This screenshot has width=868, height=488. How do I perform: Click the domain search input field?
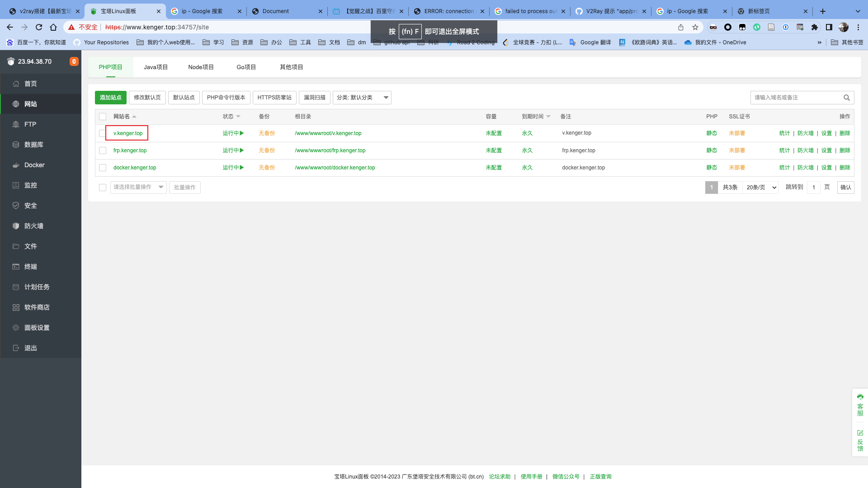click(x=796, y=98)
